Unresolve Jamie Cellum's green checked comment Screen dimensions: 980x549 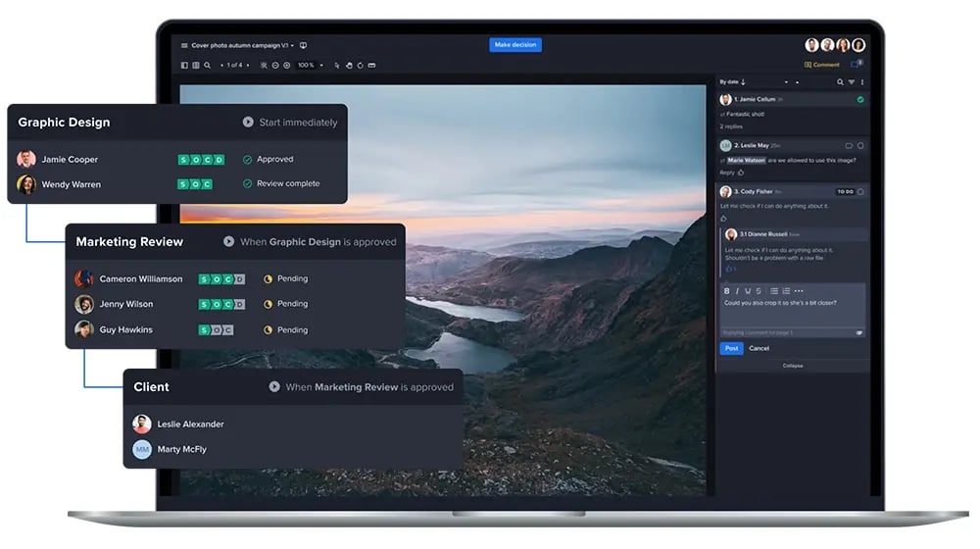click(x=860, y=100)
